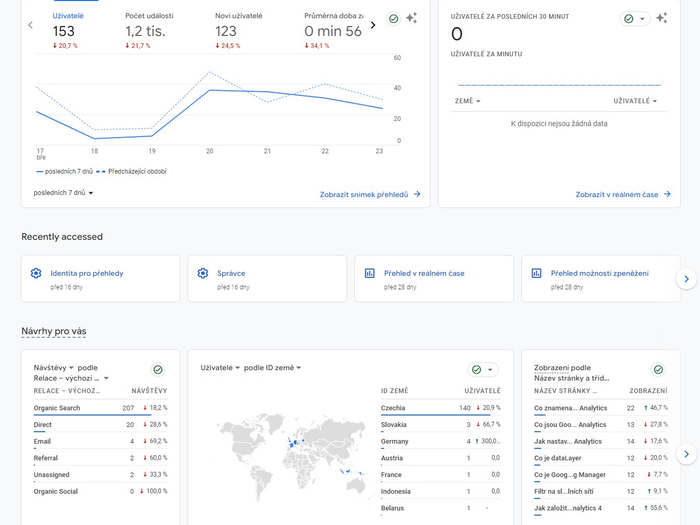Show next Recently accessed cards with the arrow
Image resolution: width=700 pixels, height=525 pixels.
[x=686, y=279]
